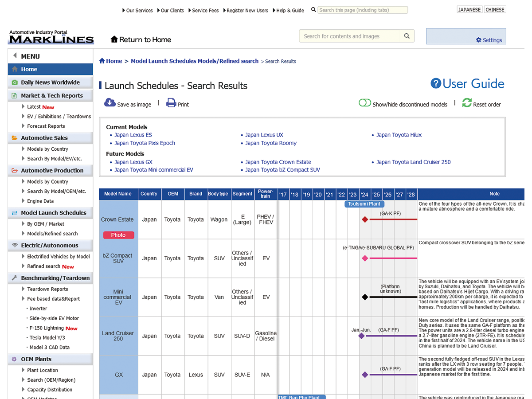Click the MarkLines logo
The height and width of the screenshot is (399, 532).
tap(51, 37)
